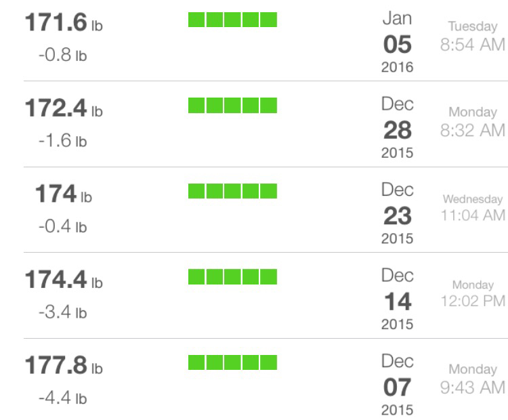The width and height of the screenshot is (508, 420).
Task: Click green progress bar for Dec 07
Action: pos(232,362)
